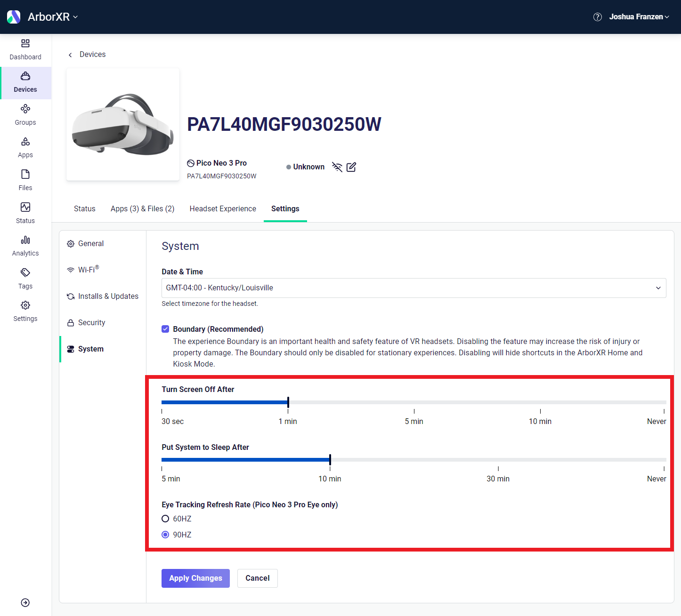Go back to Devices list
The width and height of the screenshot is (681, 616).
pos(87,55)
